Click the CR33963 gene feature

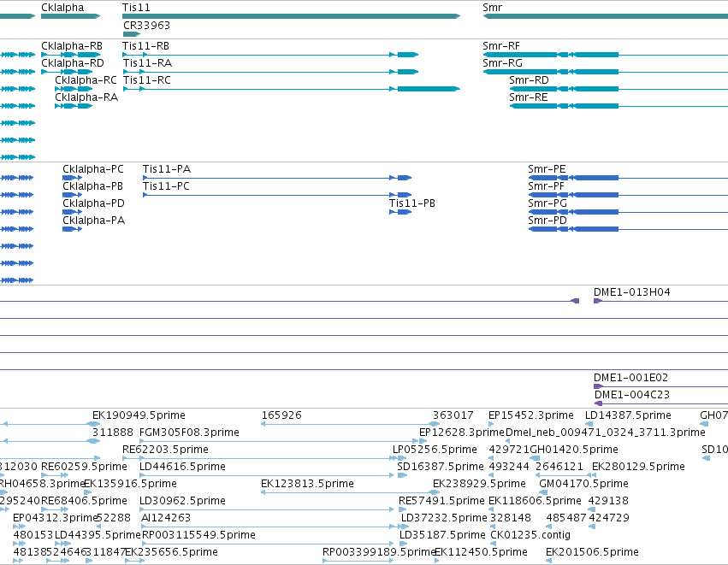pos(132,34)
